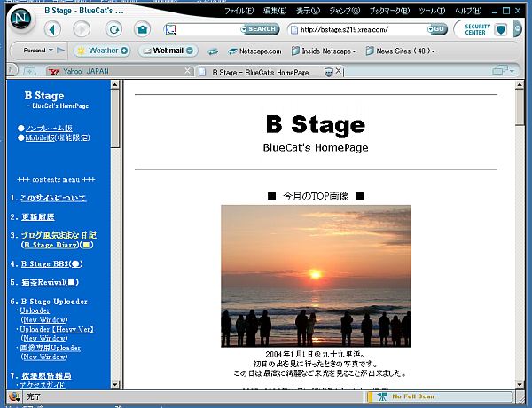Click the sidebar frame scroll up arrow
This screenshot has height=408, width=532.
tap(114, 84)
